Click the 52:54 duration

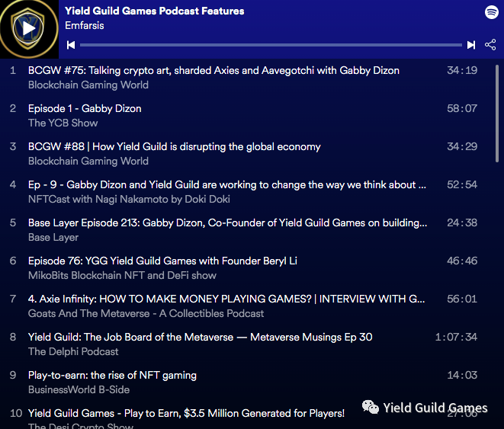pos(462,184)
